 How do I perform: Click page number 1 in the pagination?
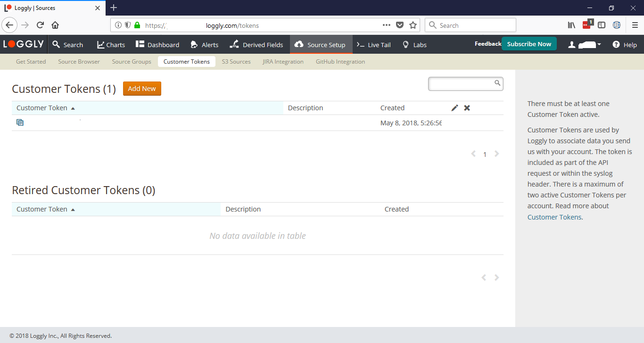coord(485,155)
